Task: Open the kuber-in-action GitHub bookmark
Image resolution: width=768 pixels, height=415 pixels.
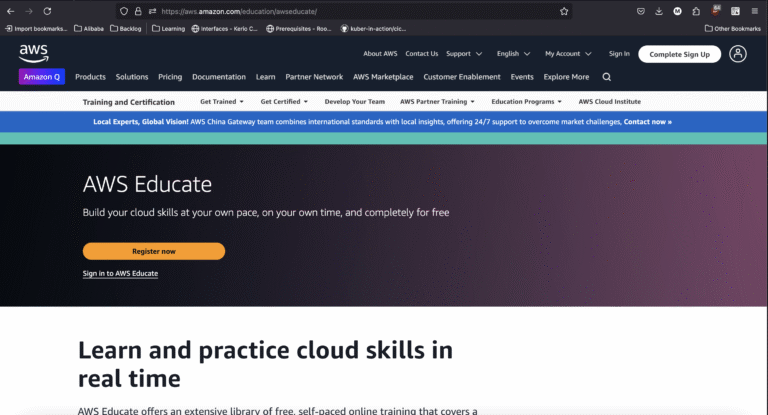Action: [373, 29]
